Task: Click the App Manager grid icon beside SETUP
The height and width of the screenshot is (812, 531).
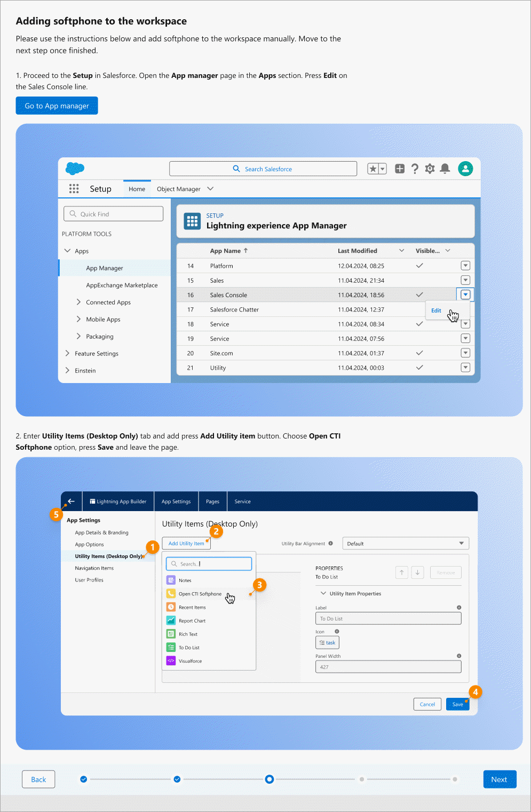Action: (192, 221)
